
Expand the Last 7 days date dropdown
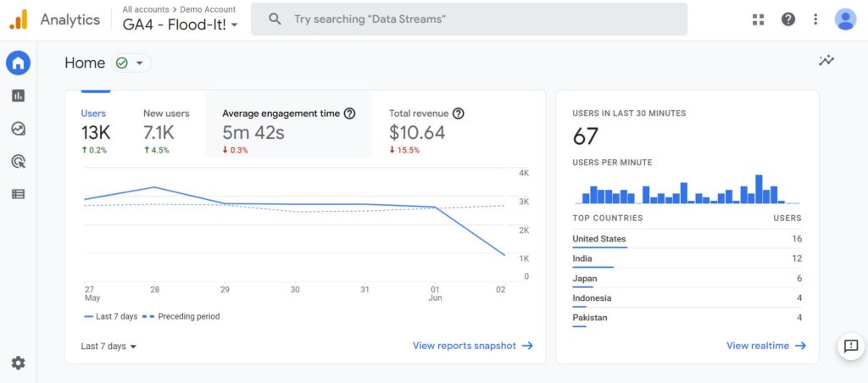(108, 346)
